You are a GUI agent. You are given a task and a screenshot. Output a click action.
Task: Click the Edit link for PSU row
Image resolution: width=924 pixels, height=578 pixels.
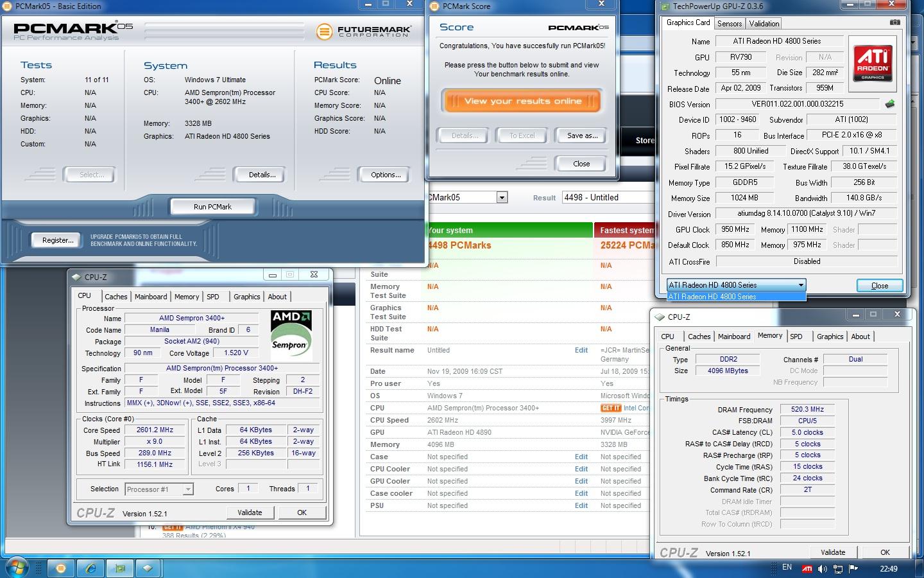pyautogui.click(x=581, y=506)
